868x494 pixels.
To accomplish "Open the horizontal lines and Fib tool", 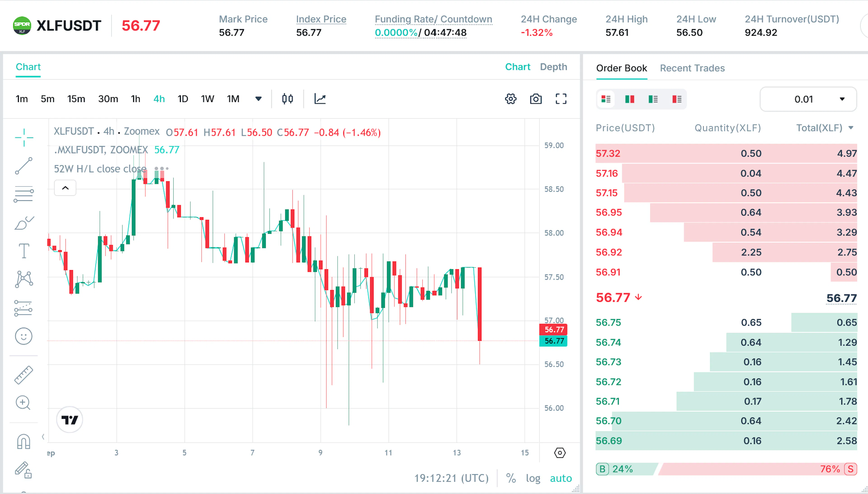I will [24, 194].
